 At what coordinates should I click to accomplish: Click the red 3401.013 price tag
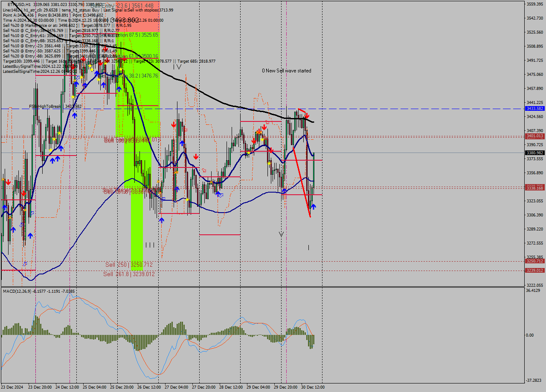tap(535, 136)
